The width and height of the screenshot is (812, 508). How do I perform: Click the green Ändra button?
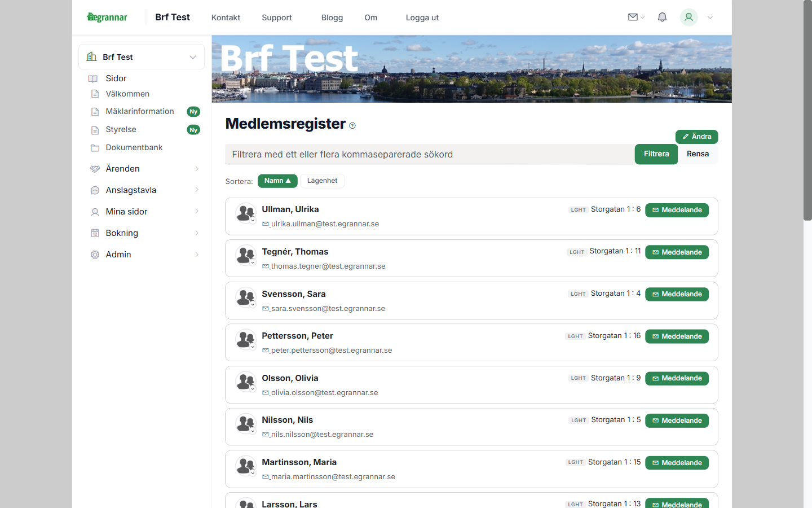point(696,137)
